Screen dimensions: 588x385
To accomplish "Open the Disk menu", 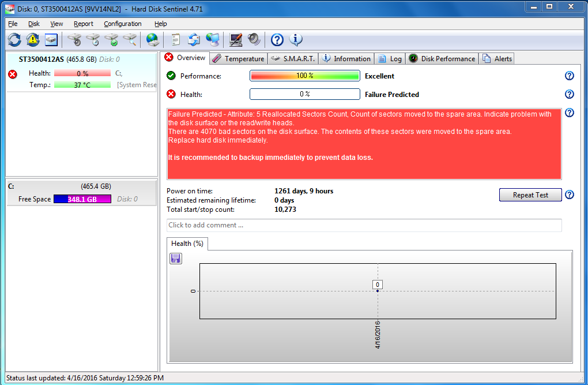I will (x=34, y=24).
